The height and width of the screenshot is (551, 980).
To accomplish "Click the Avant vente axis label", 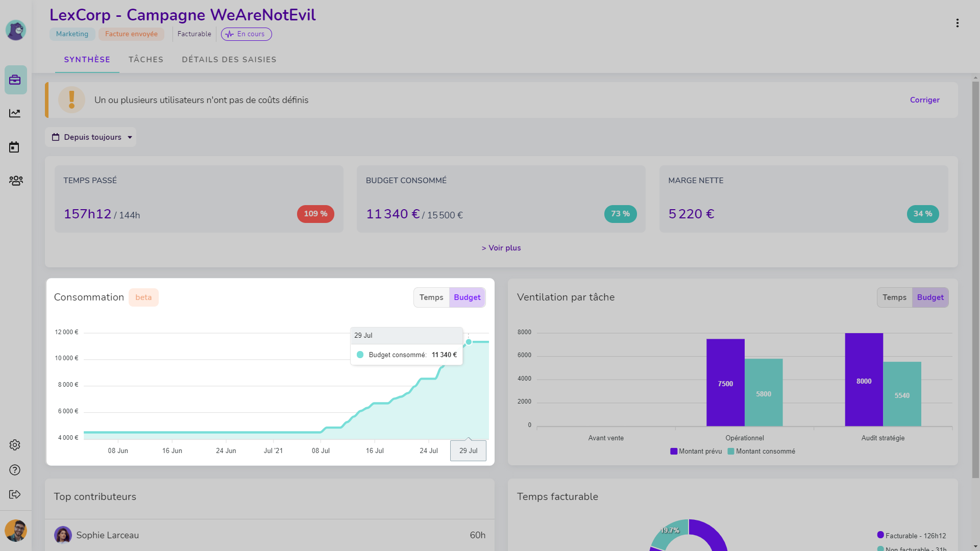I will coord(606,438).
